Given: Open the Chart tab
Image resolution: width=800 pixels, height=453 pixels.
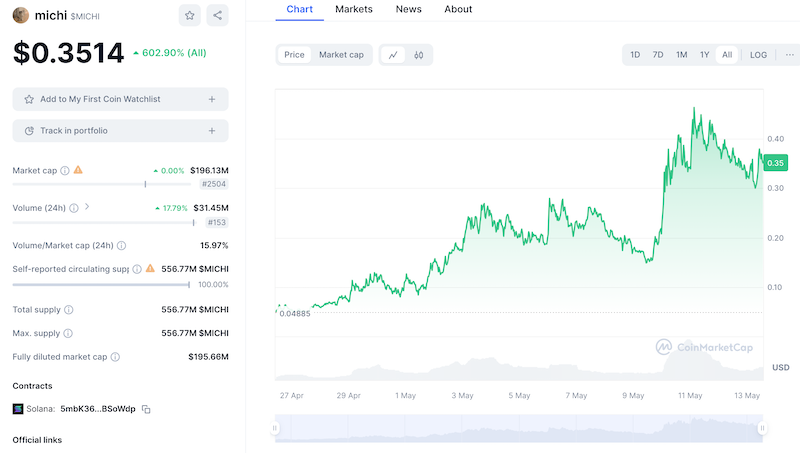Looking at the screenshot, I should [299, 9].
